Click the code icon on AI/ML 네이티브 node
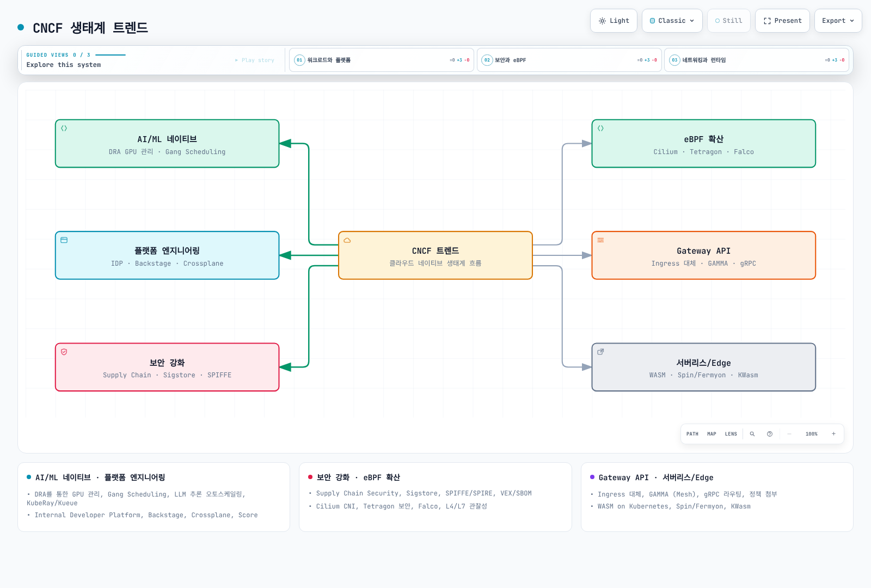Screen dimensions: 871x588 [64, 128]
